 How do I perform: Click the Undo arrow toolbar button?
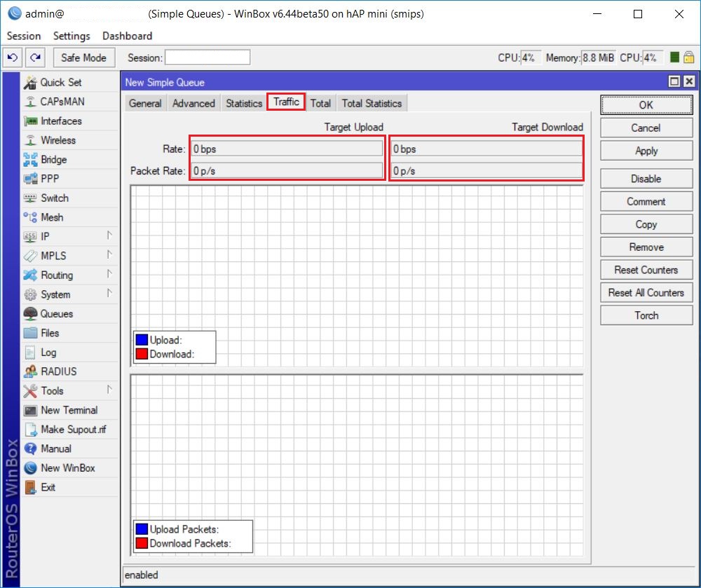pyautogui.click(x=13, y=57)
